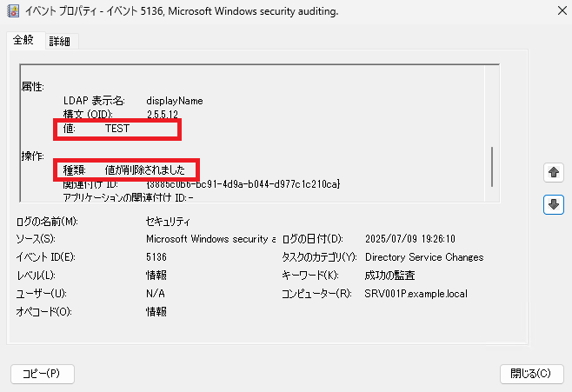Select the 全般 tab
The width and height of the screenshot is (572, 392).
(x=23, y=40)
